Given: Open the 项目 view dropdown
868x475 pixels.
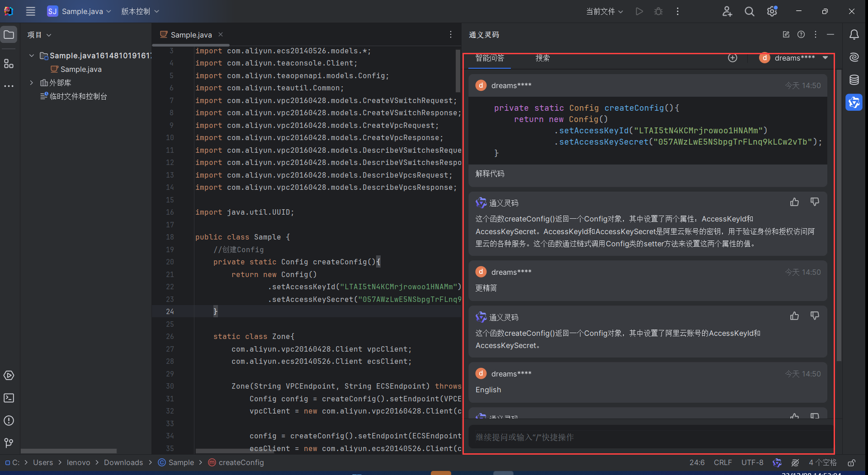Looking at the screenshot, I should tap(39, 35).
